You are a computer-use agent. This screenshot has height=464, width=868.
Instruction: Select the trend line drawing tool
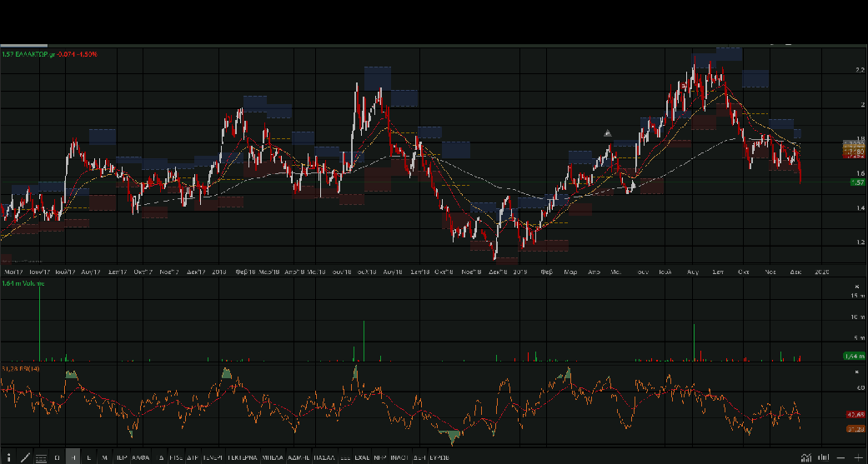pyautogui.click(x=25, y=457)
